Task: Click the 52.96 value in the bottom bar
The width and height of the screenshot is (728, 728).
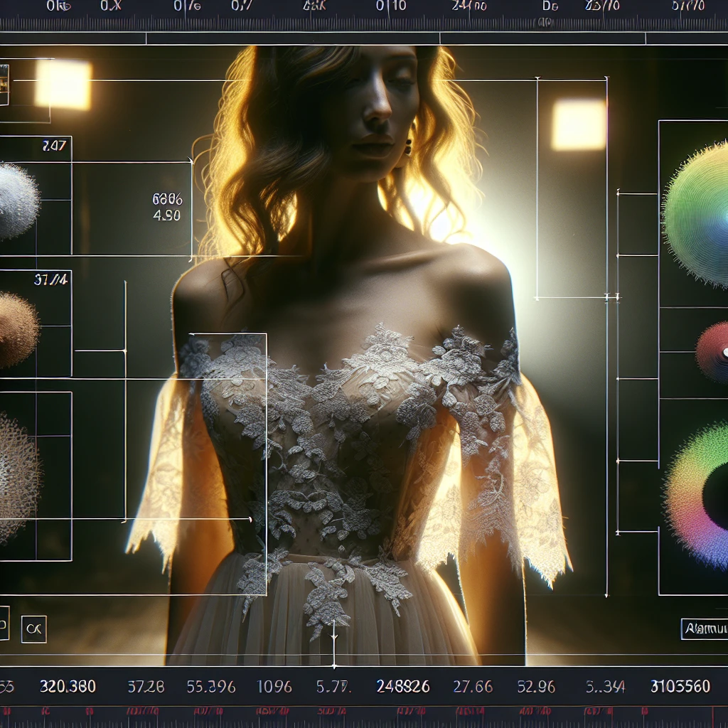Action: [536, 687]
